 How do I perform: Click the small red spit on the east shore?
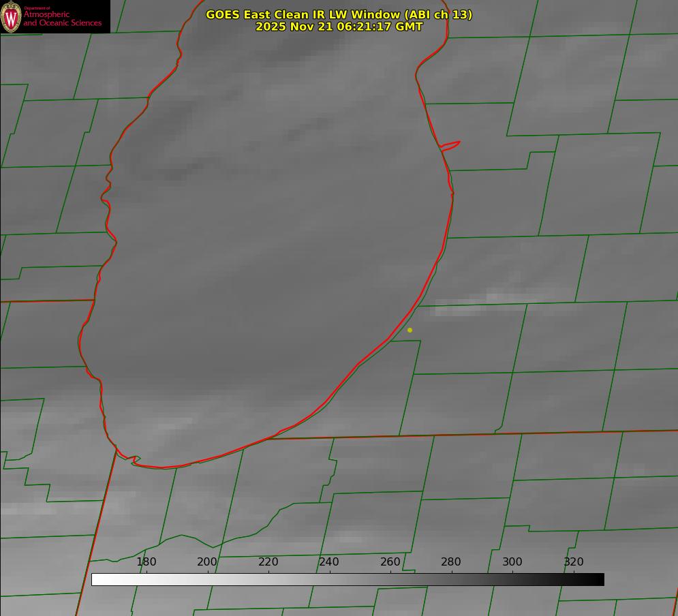[x=451, y=144]
